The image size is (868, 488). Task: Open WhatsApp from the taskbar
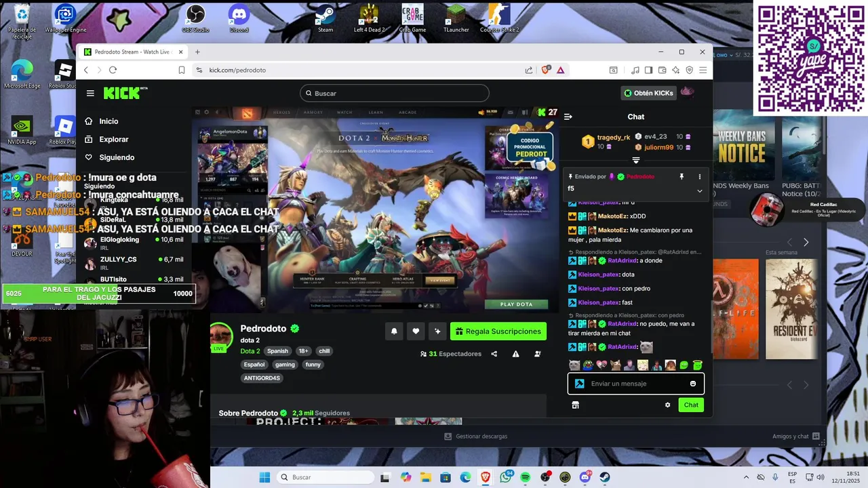pos(505,477)
